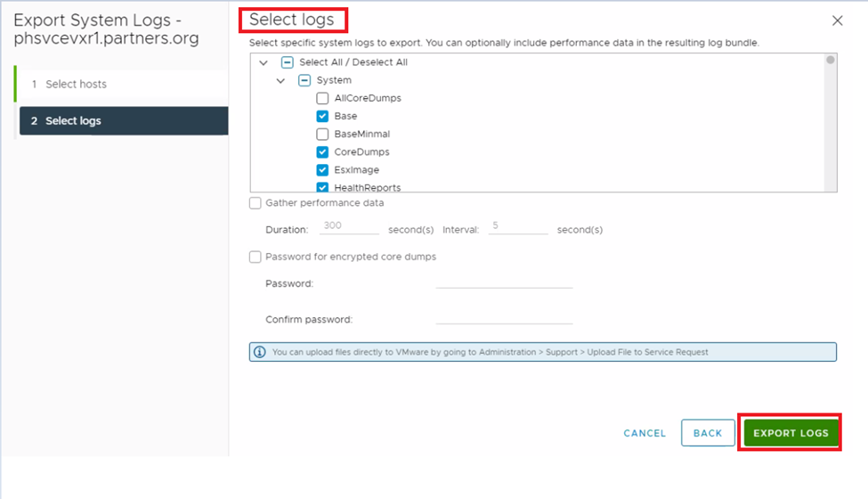Toggle the System group checkbox
The width and height of the screenshot is (868, 499).
(x=304, y=80)
